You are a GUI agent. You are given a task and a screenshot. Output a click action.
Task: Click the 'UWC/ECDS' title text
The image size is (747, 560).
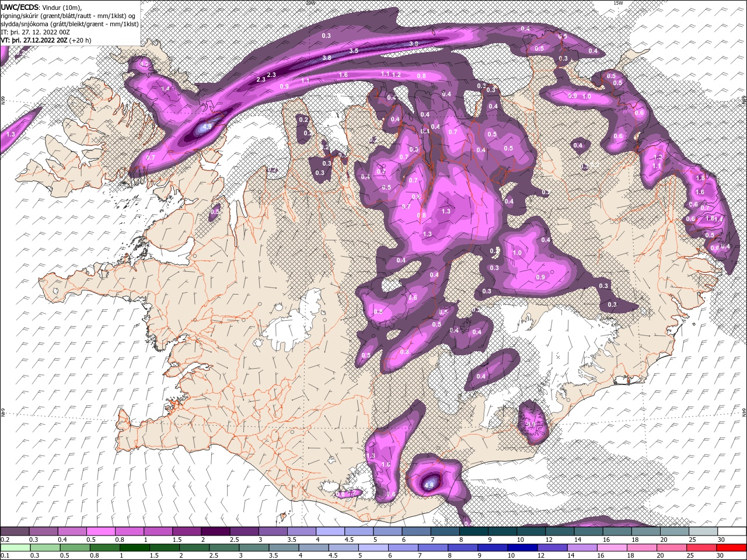pyautogui.click(x=20, y=7)
